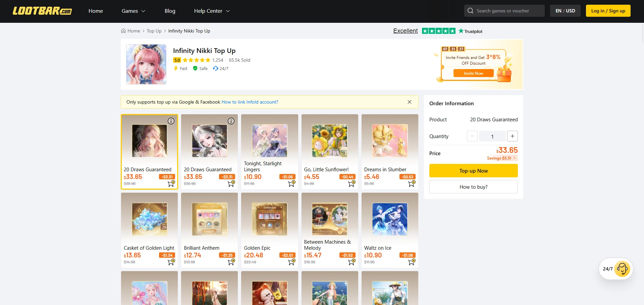Click the Invite Now button
This screenshot has width=644, height=305.
click(474, 73)
